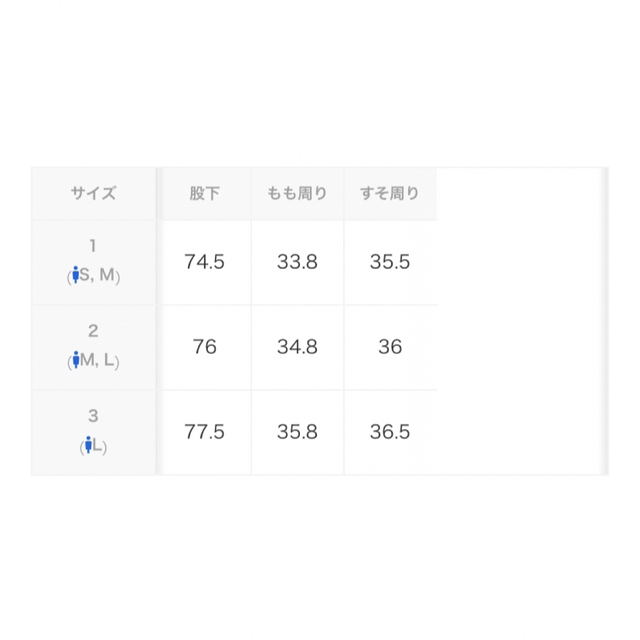Viewport: 640px width, 640px height.
Task: Click the size 1 row label
Action: coord(93,262)
